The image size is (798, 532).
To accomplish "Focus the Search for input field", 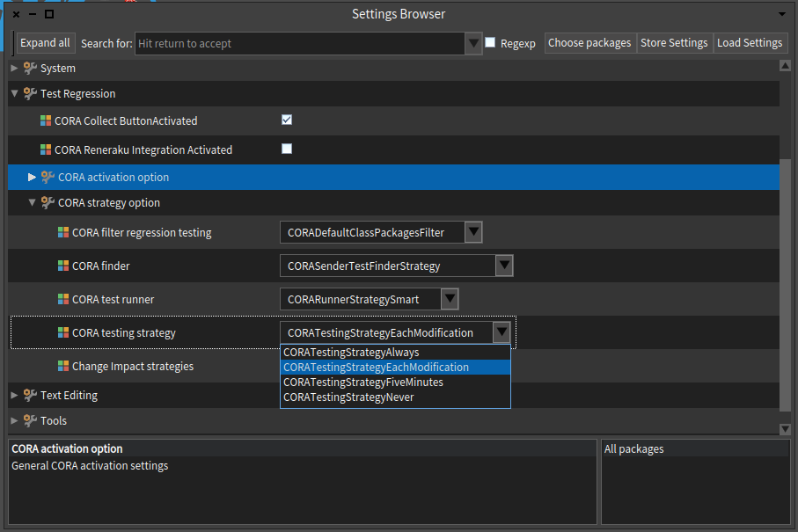I will [300, 44].
